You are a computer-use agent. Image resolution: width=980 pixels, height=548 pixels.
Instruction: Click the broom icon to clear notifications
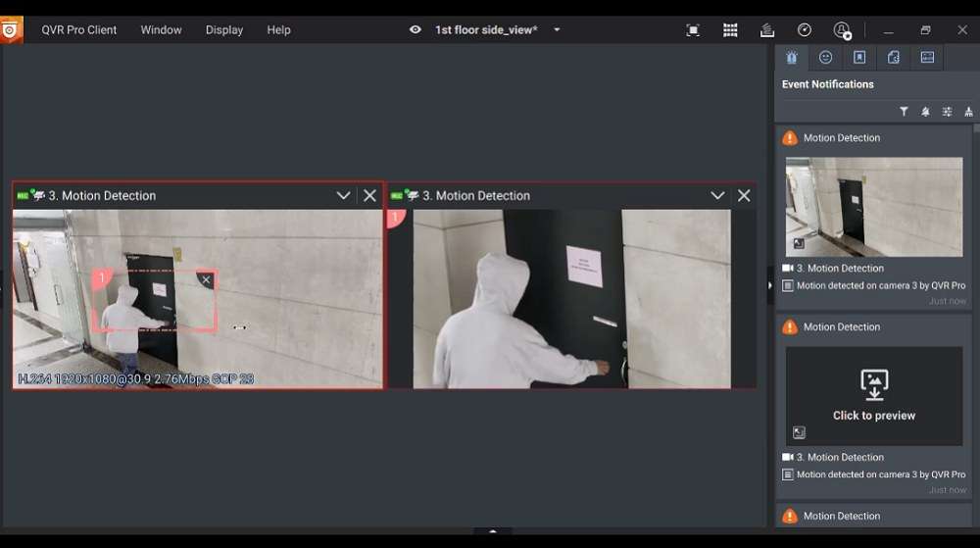(x=968, y=112)
